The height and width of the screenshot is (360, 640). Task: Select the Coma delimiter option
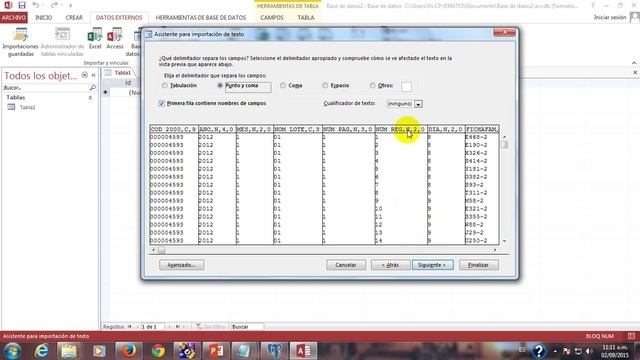pyautogui.click(x=283, y=86)
